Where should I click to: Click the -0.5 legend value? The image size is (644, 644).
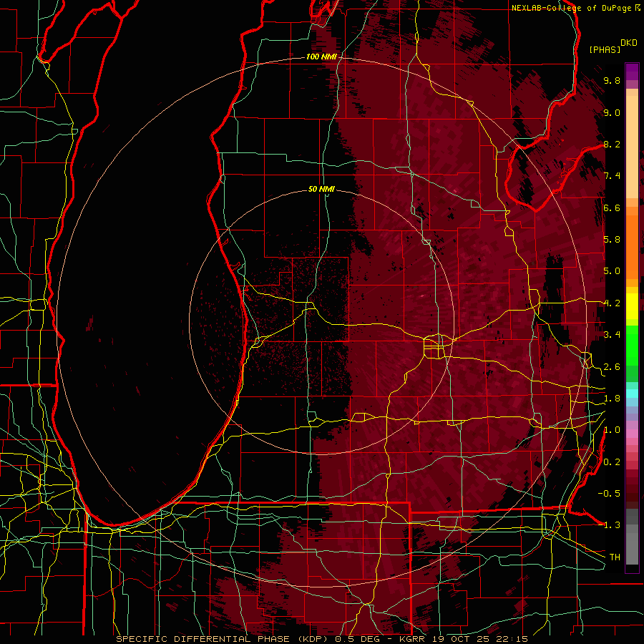pyautogui.click(x=609, y=493)
